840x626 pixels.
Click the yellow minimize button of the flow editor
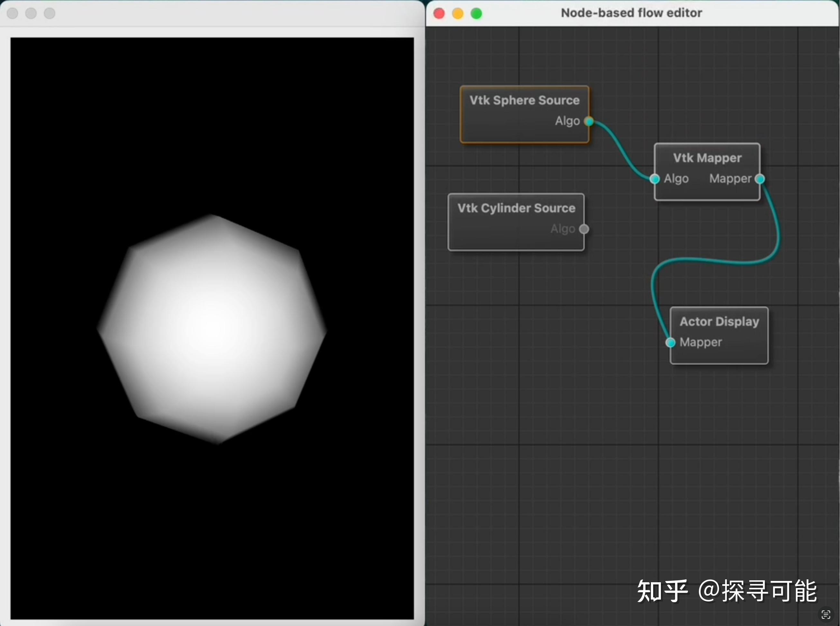(458, 13)
